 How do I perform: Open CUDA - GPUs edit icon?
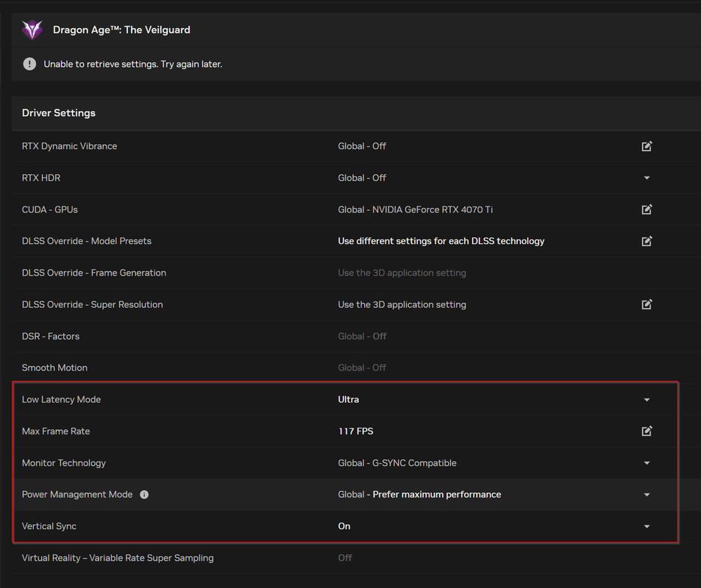coord(647,209)
